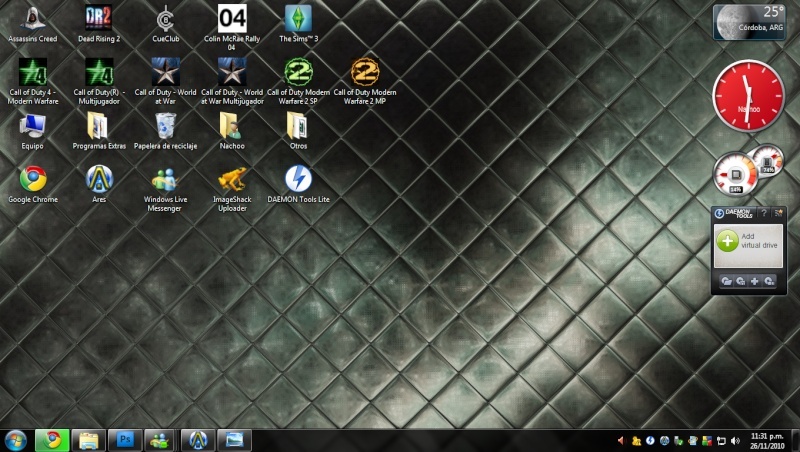The height and width of the screenshot is (452, 800).
Task: Open Windows Live Messenger taskbar button
Action: point(161,440)
